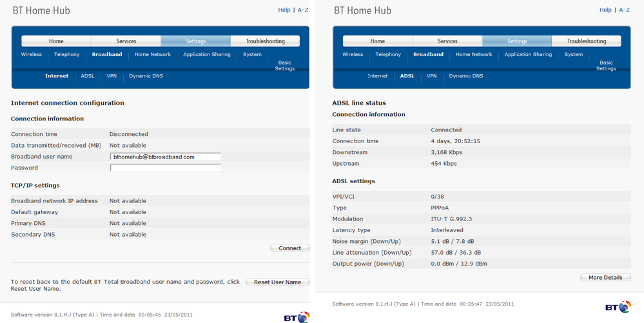This screenshot has height=323, width=644.
Task: Click the connection time '4 days, 20:52:15'
Action: point(456,141)
